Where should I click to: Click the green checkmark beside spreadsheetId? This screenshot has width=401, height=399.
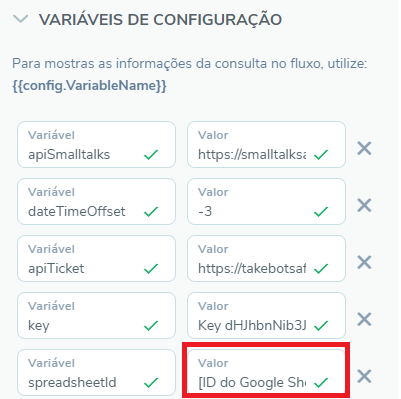[151, 383]
